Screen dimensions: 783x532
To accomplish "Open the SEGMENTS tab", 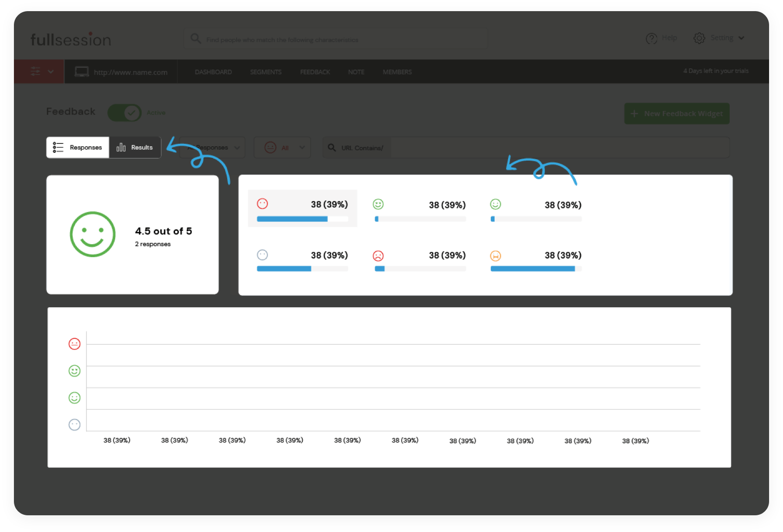I will coord(266,72).
